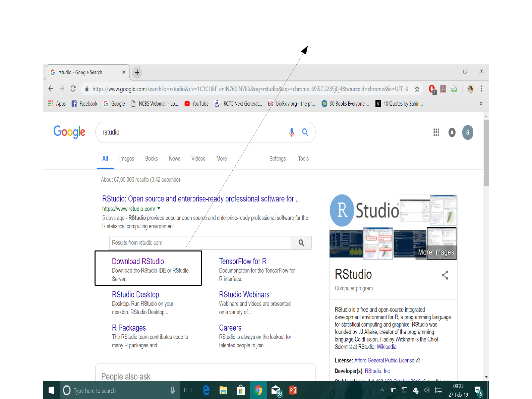The width and height of the screenshot is (532, 399).
Task: Open the search Tools options
Action: coord(303,159)
